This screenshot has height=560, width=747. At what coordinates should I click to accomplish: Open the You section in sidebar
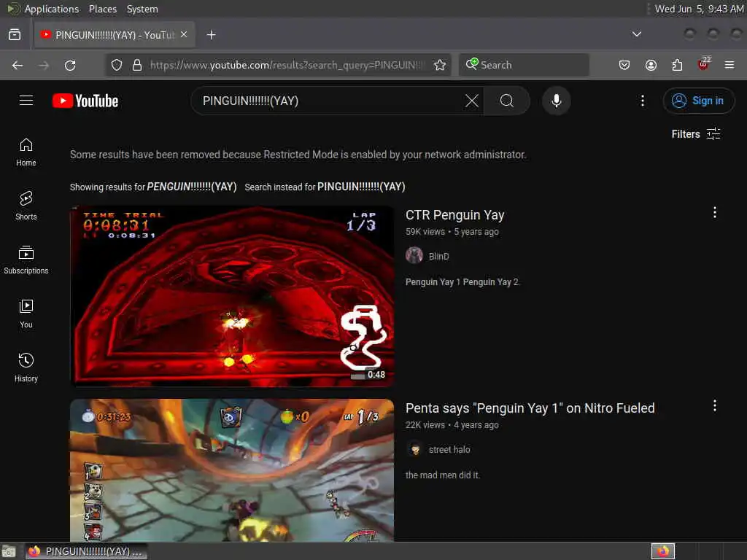pos(26,314)
